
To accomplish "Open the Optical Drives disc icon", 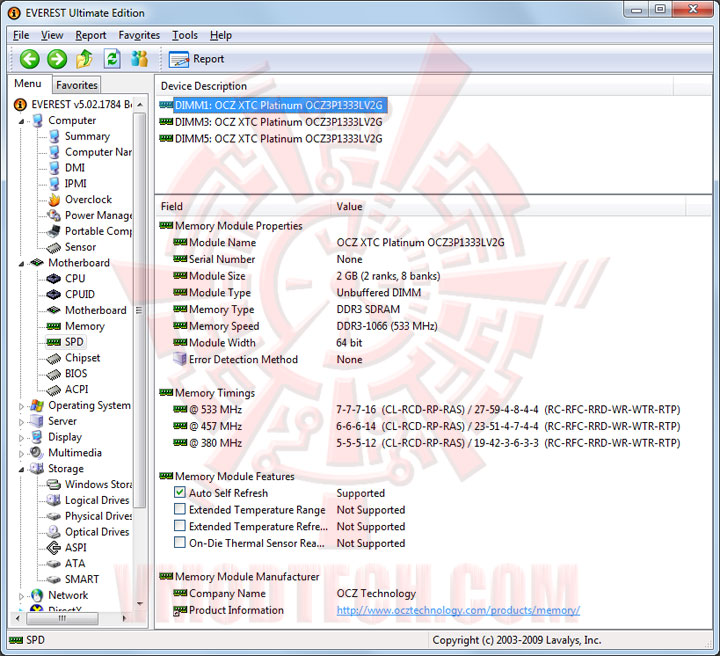I will tap(54, 532).
